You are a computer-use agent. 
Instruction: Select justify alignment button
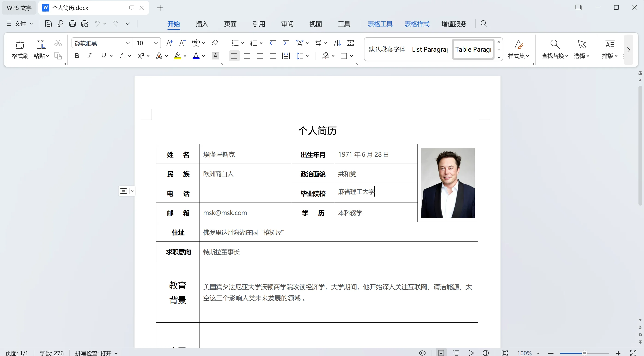(273, 56)
